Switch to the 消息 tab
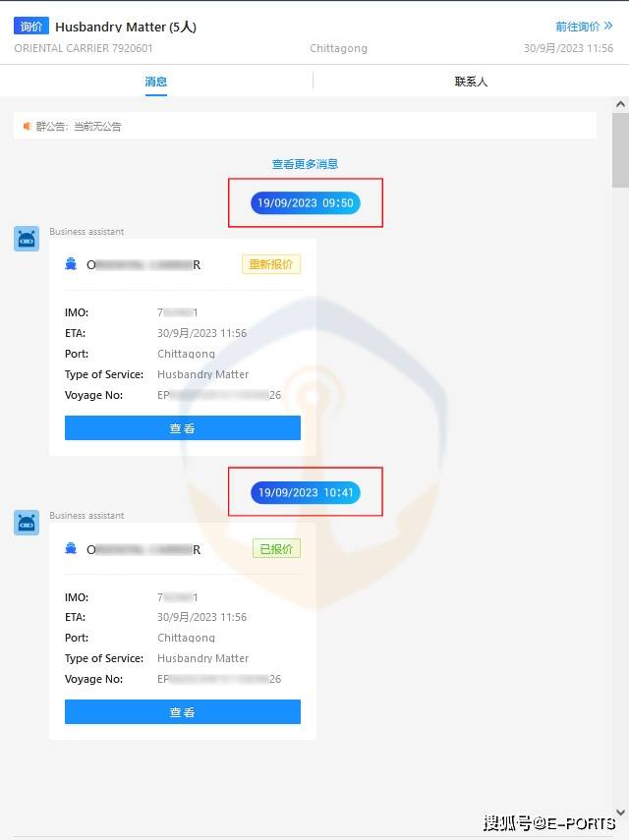629x840 pixels. [x=156, y=82]
